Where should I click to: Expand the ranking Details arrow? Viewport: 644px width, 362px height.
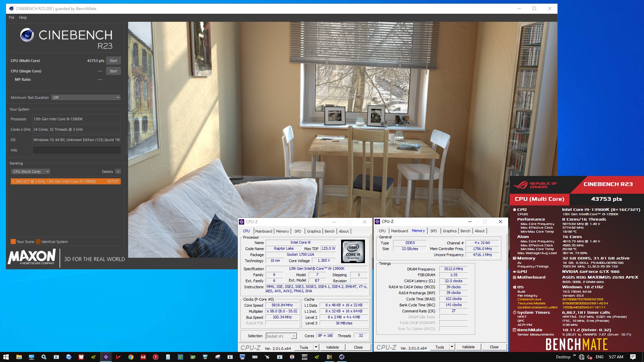click(x=118, y=172)
